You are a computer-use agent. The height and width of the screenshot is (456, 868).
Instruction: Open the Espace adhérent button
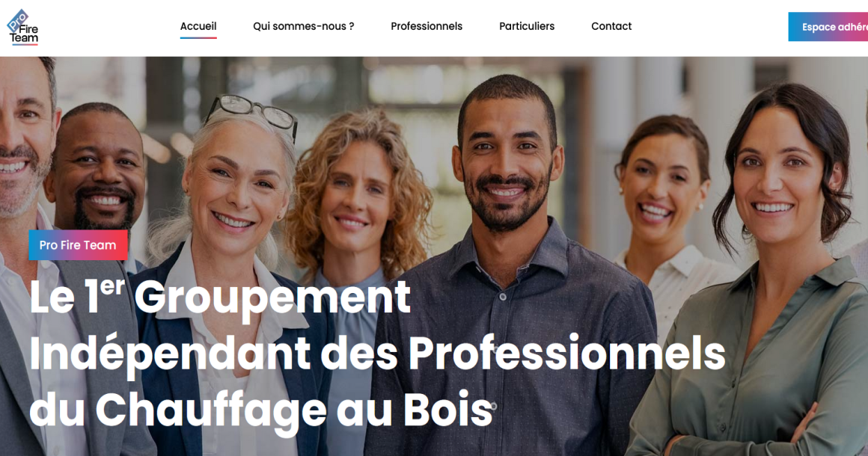[828, 27]
